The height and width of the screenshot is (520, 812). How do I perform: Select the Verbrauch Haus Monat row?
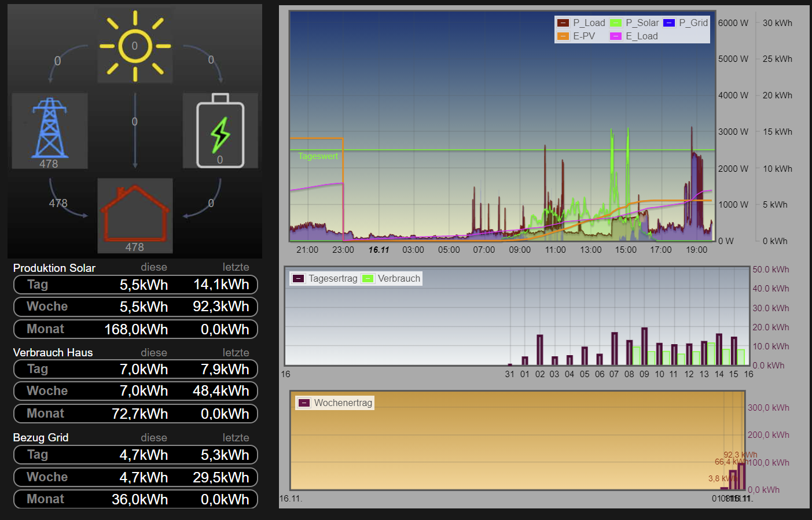pos(135,414)
